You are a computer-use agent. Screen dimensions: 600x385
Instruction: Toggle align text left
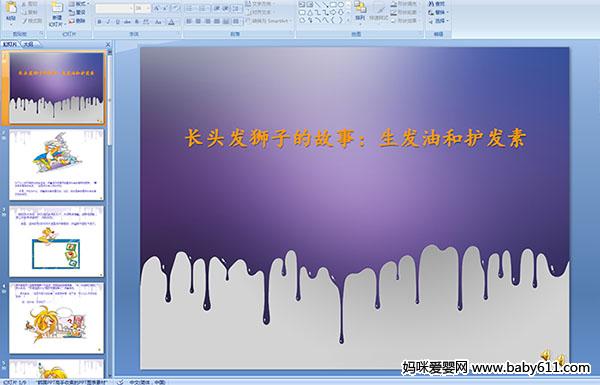189,21
